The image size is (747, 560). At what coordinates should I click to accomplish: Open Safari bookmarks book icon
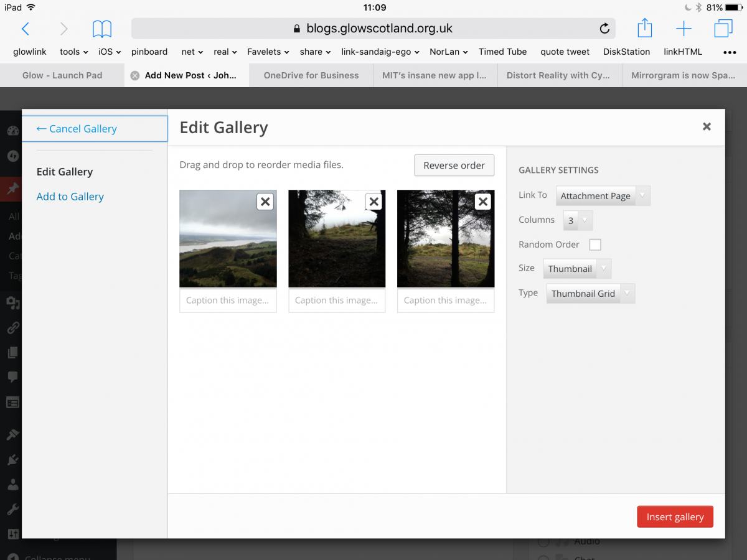[102, 29]
